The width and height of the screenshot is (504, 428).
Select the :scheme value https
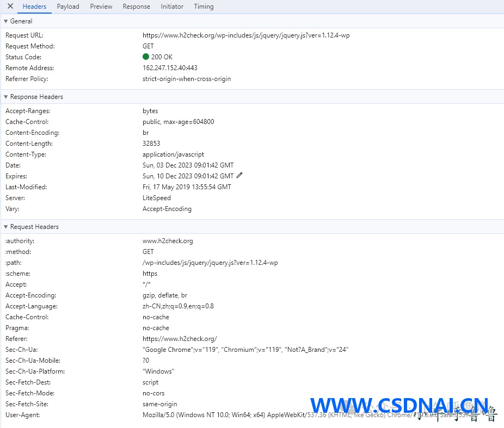click(x=150, y=274)
